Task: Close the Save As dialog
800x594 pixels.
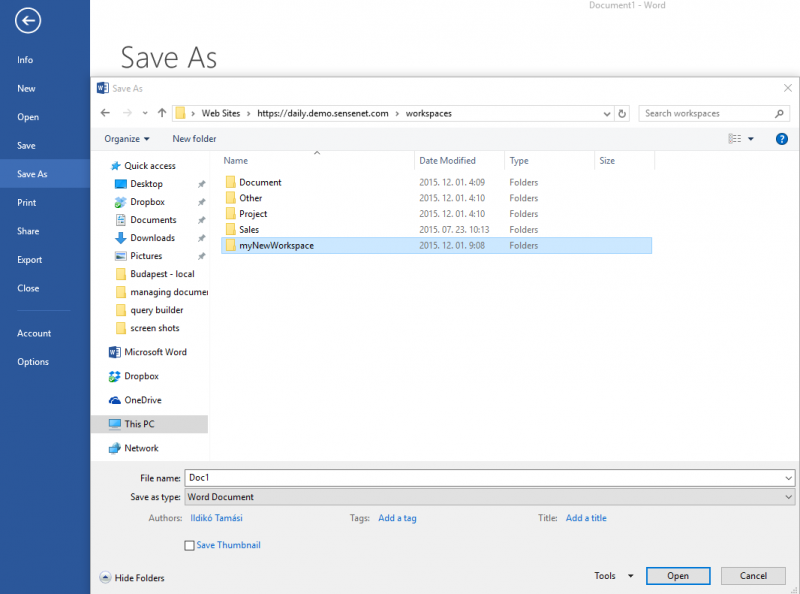Action: [x=788, y=88]
